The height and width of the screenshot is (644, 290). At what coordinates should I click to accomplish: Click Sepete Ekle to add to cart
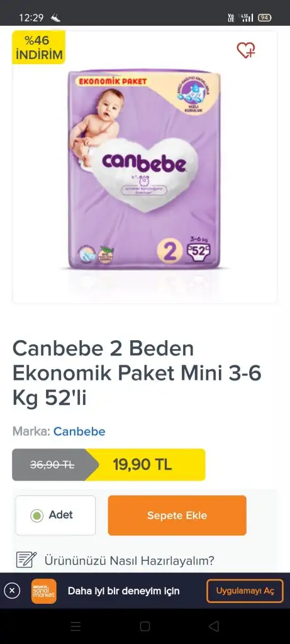[177, 516]
